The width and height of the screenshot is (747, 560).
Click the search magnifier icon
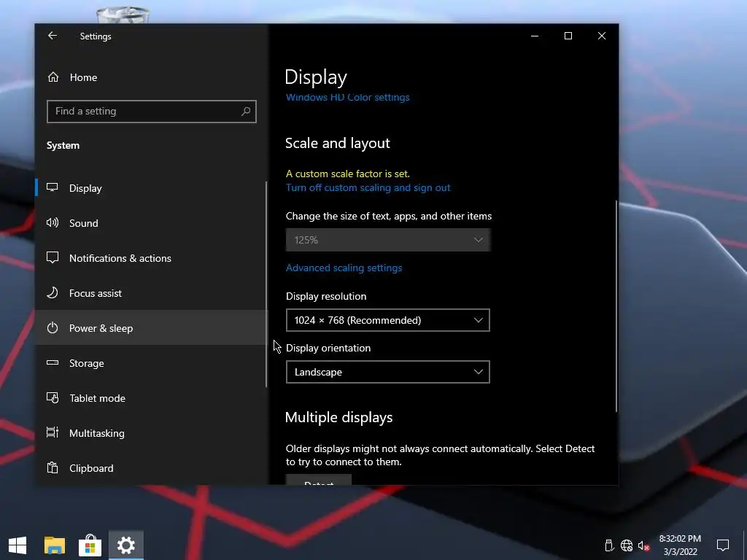(246, 112)
